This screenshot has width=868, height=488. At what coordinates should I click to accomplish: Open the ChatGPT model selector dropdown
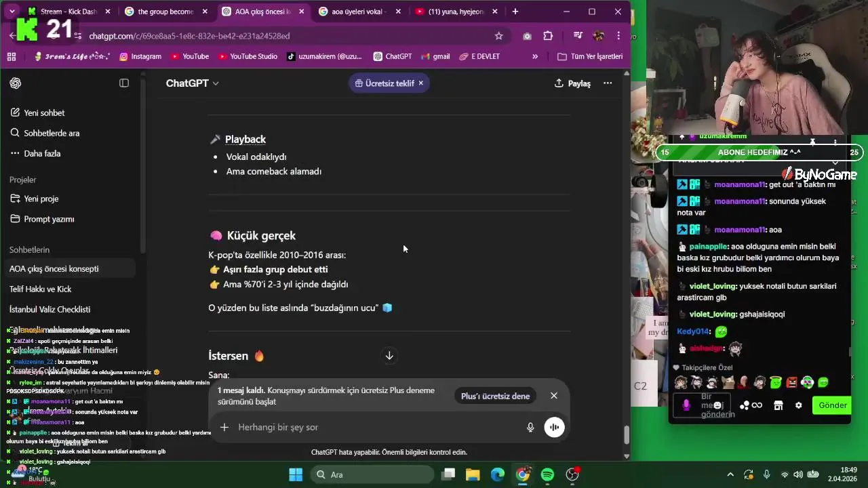pos(192,83)
